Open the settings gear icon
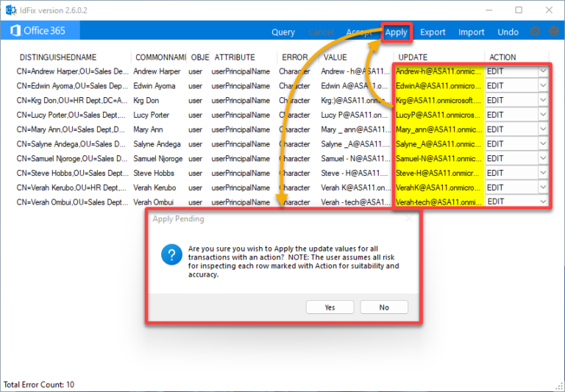 pos(536,32)
